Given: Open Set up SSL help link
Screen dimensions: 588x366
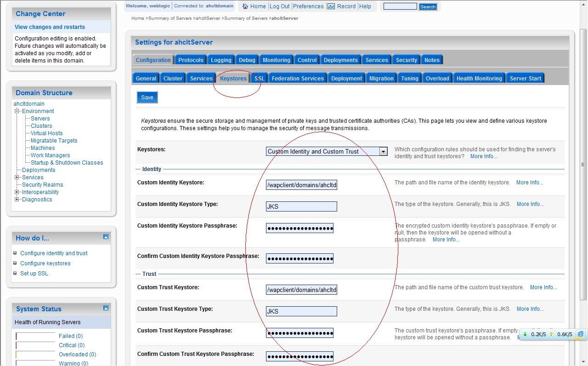Looking at the screenshot, I should pos(34,274).
